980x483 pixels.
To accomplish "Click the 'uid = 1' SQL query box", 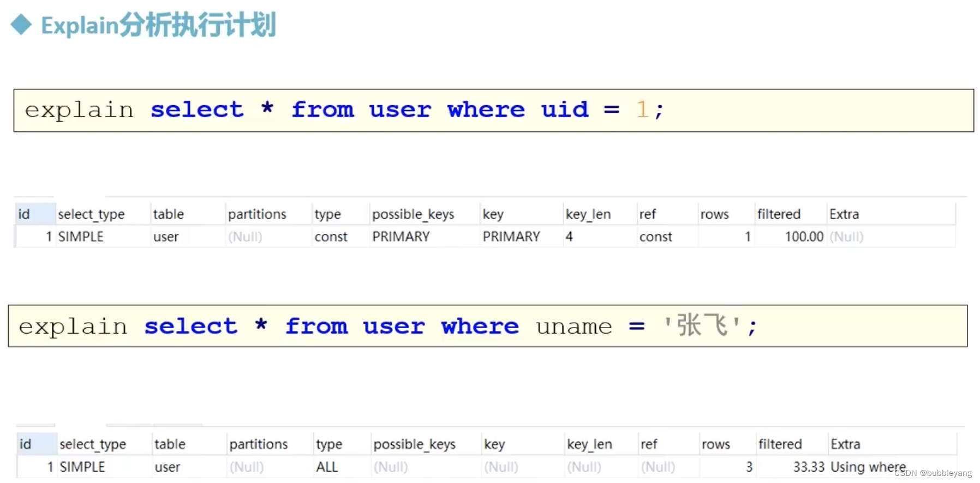I will (493, 110).
